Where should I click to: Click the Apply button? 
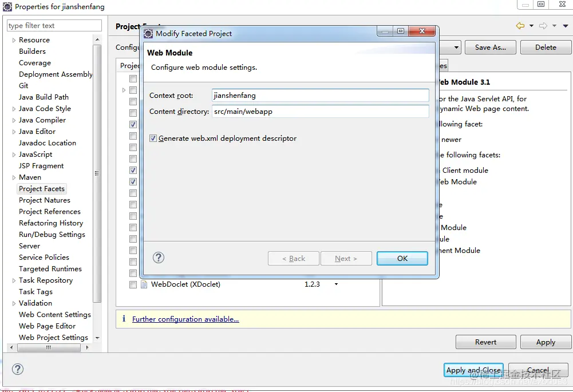tap(546, 342)
